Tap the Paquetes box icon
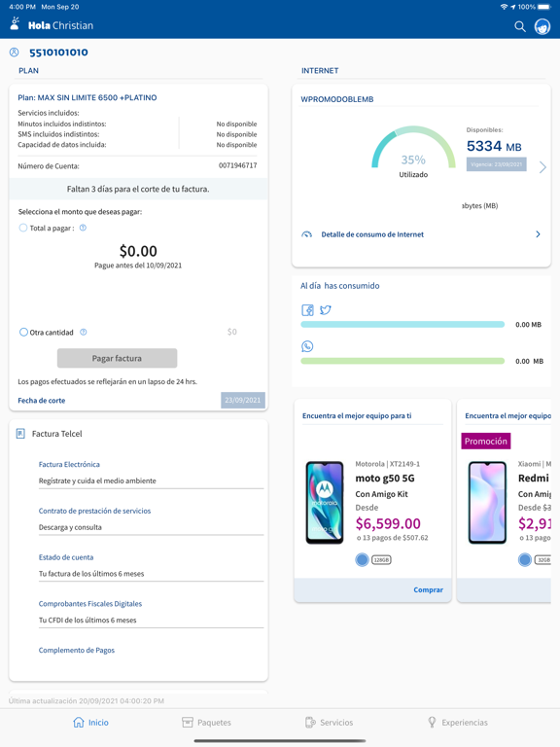560x747 pixels. 188,723
